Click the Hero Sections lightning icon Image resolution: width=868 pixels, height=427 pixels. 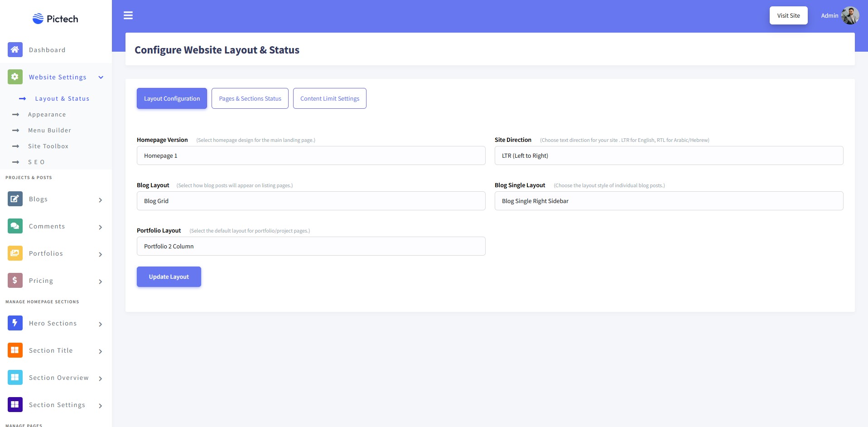tap(15, 323)
